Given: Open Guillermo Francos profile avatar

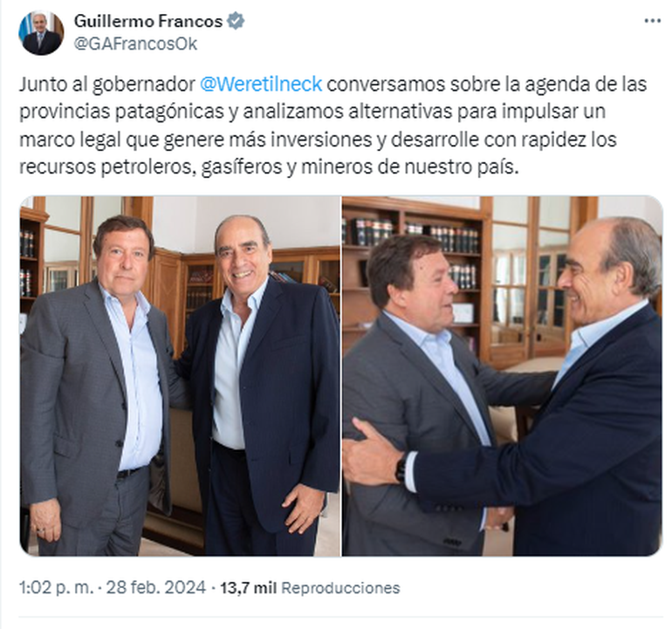Looking at the screenshot, I should [x=41, y=32].
